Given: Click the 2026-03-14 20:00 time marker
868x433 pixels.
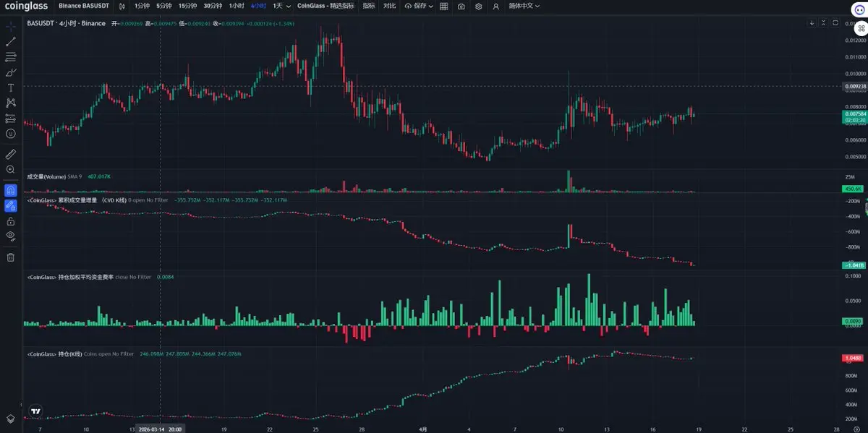Looking at the screenshot, I should 160,429.
